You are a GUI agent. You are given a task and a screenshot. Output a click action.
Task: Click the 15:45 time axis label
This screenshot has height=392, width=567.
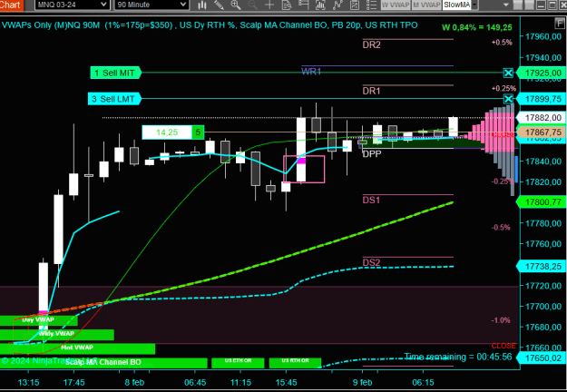point(286,383)
